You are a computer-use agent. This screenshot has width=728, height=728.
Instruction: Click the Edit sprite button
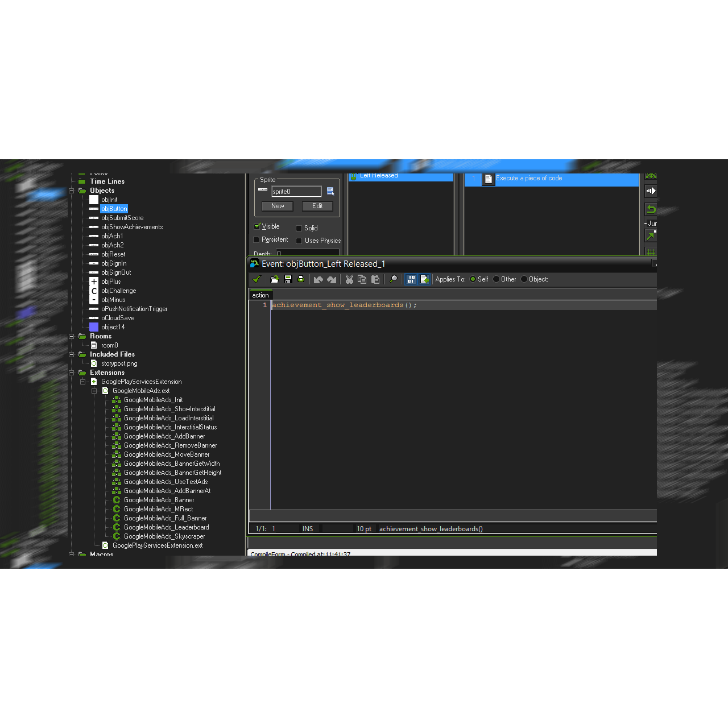point(317,206)
